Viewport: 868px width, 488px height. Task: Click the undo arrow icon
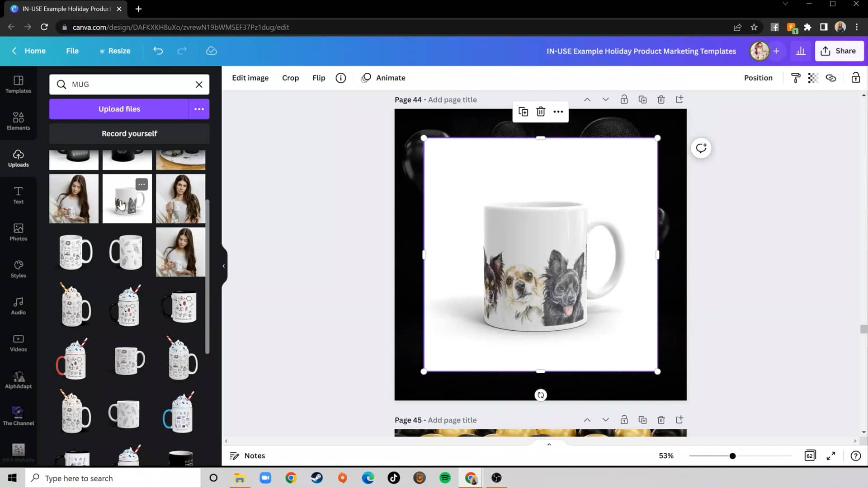coord(158,51)
